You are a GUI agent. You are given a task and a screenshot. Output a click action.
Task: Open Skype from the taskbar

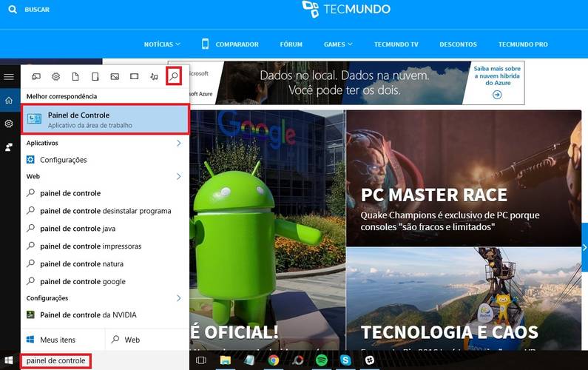pyautogui.click(x=345, y=360)
